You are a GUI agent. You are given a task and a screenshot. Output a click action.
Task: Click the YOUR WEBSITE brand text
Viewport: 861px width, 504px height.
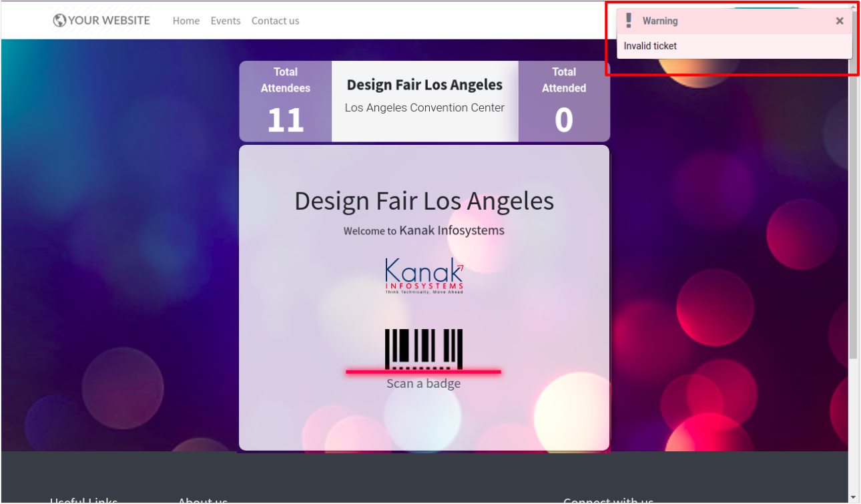(x=109, y=21)
